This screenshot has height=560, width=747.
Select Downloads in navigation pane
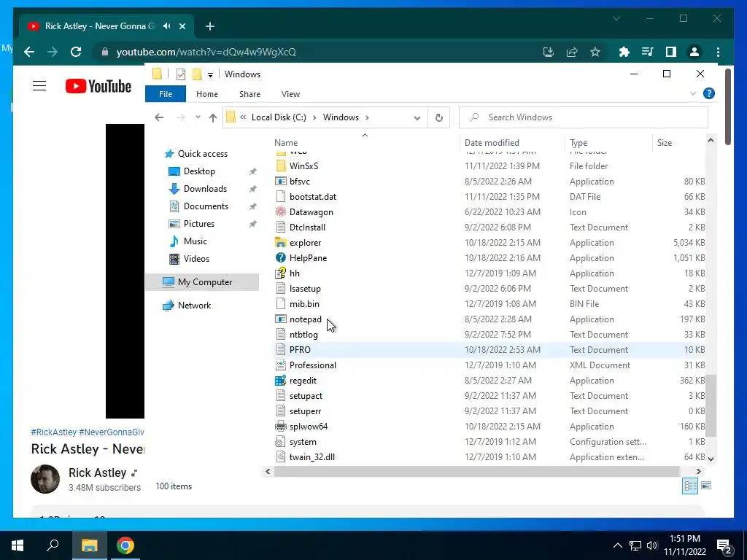coord(205,189)
